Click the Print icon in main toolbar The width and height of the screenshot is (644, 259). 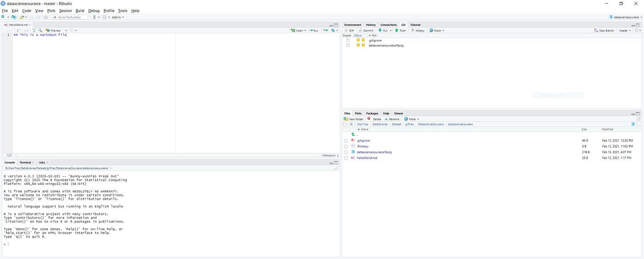pyautogui.click(x=46, y=17)
